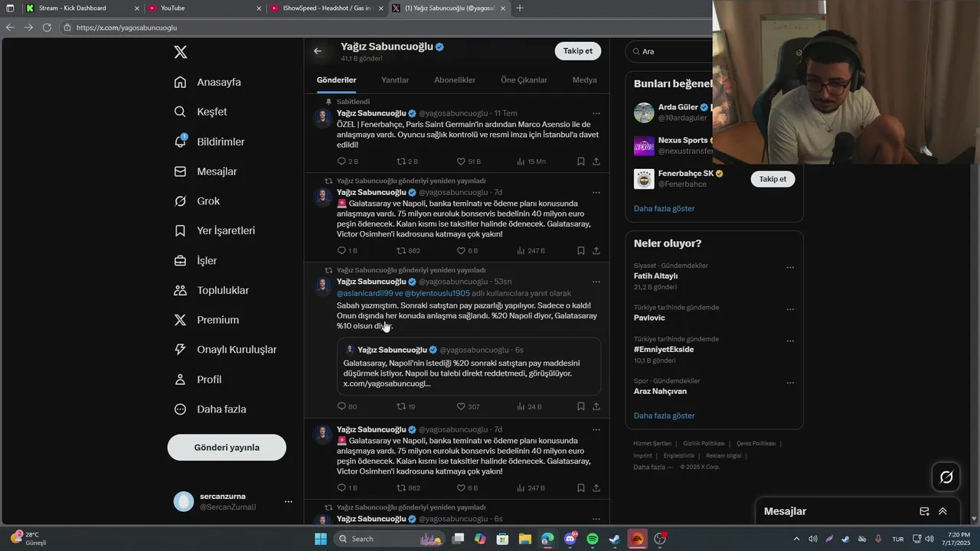
Task: Bookmark the pinned Marco Asensio post
Action: click(x=581, y=161)
